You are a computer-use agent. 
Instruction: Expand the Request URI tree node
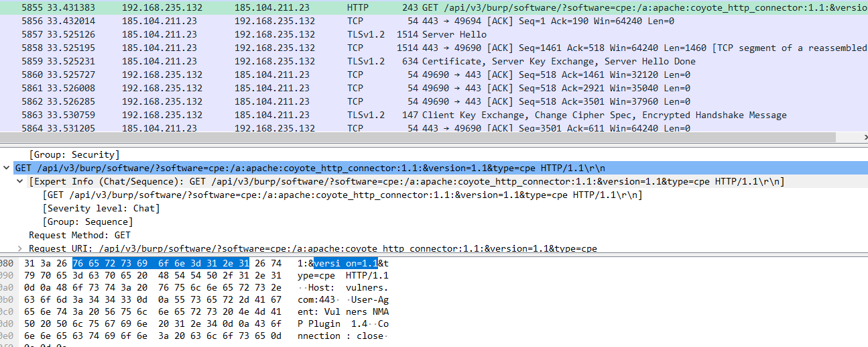point(20,249)
